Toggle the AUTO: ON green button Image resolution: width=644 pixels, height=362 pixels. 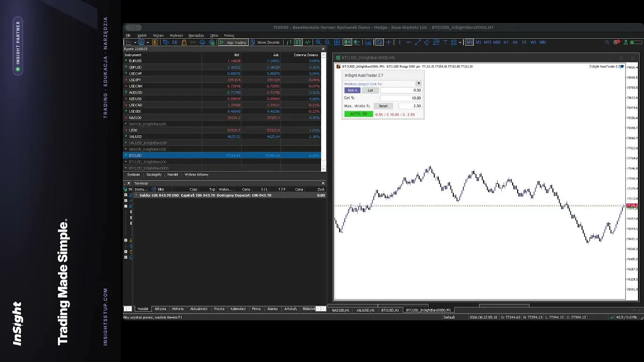point(358,114)
